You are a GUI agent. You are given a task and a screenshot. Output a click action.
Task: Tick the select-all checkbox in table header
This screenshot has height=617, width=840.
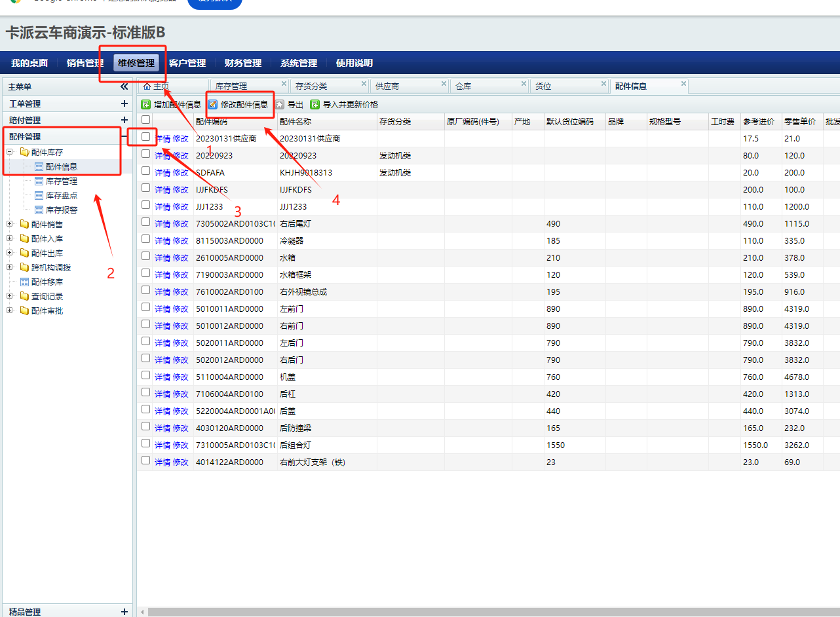tap(145, 120)
